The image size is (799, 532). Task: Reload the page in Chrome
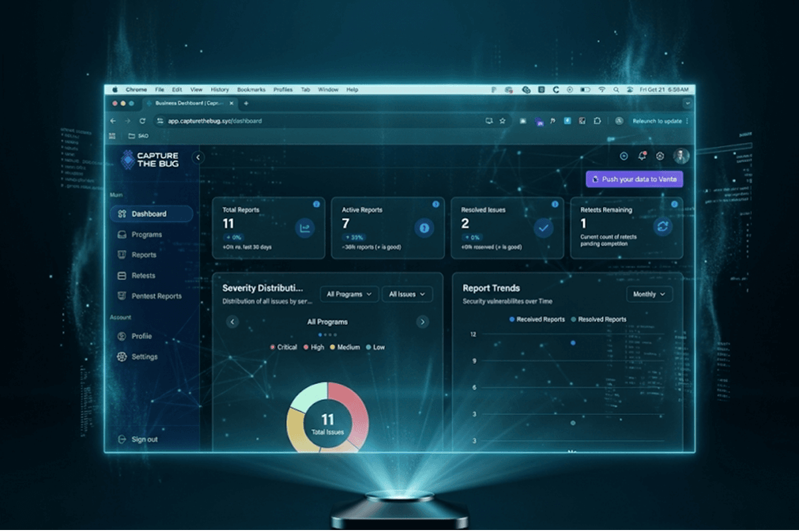coord(142,121)
